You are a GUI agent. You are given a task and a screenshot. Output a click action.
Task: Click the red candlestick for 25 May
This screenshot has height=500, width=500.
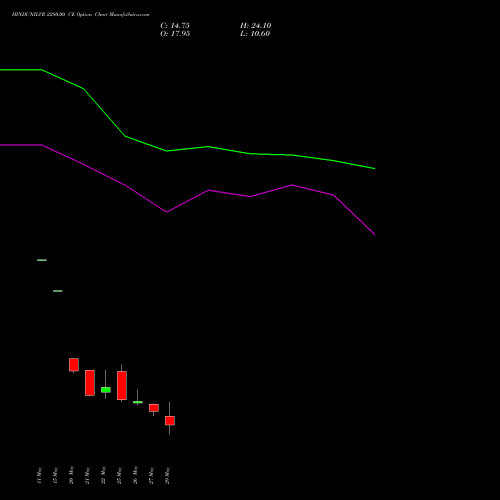click(122, 385)
